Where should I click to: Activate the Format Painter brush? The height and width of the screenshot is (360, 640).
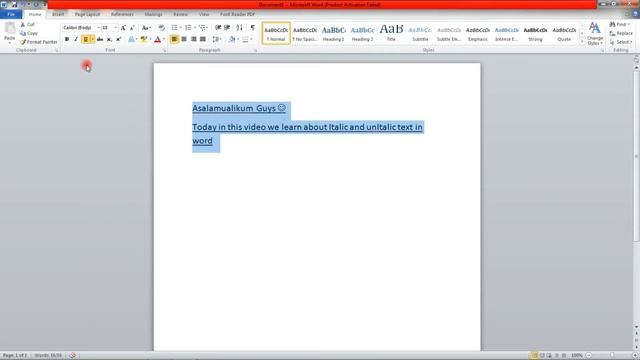[x=38, y=42]
